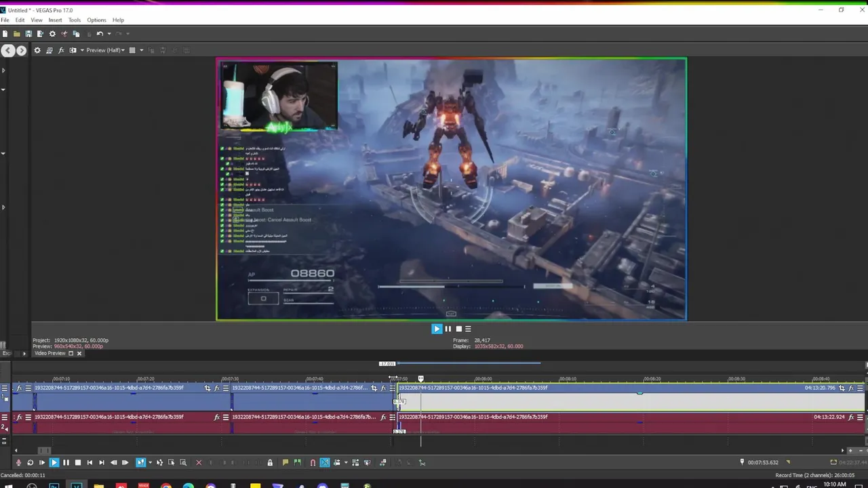
Task: Open Project Video Properties gear in preview toolbar
Action: 37,50
